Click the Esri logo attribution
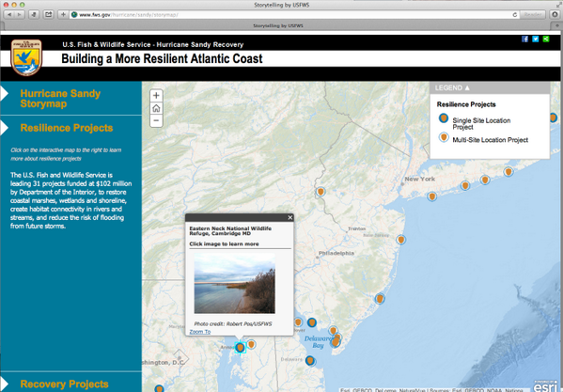Screen dimensions: 563x392 (546, 386)
